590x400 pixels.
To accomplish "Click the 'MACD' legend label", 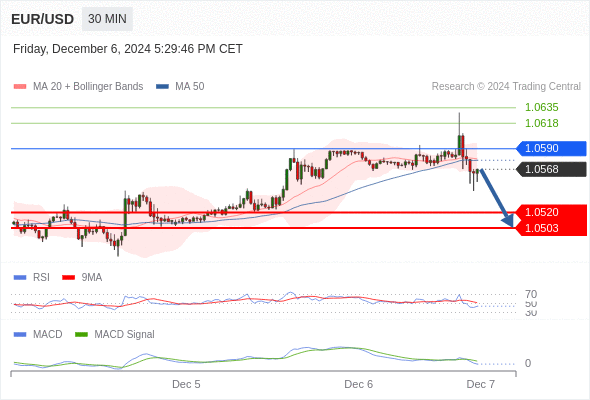I will pyautogui.click(x=48, y=335).
